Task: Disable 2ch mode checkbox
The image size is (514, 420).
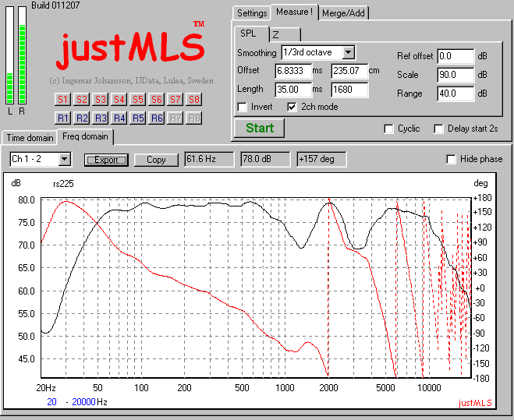Action: tap(292, 107)
